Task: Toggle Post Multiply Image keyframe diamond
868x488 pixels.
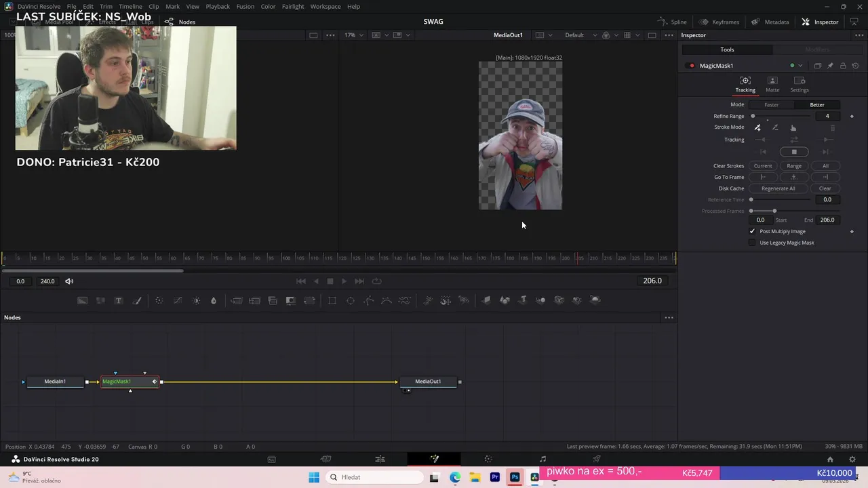Action: click(852, 231)
